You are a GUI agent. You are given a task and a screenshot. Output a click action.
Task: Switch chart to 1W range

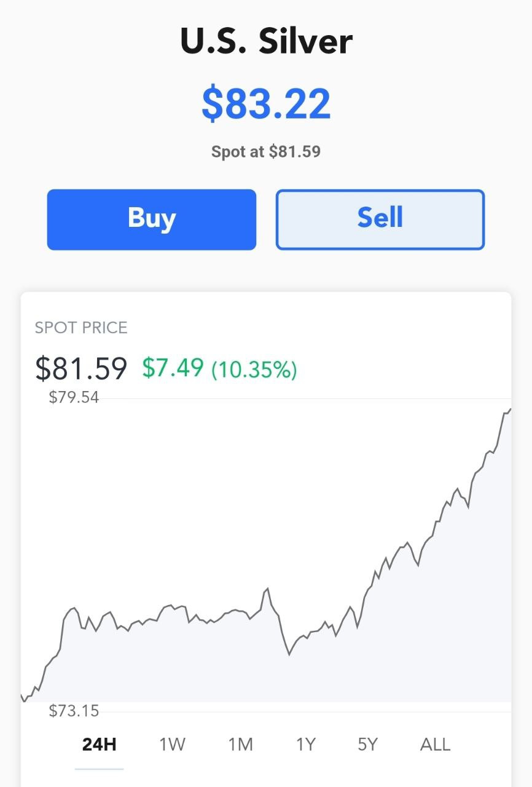click(x=172, y=745)
